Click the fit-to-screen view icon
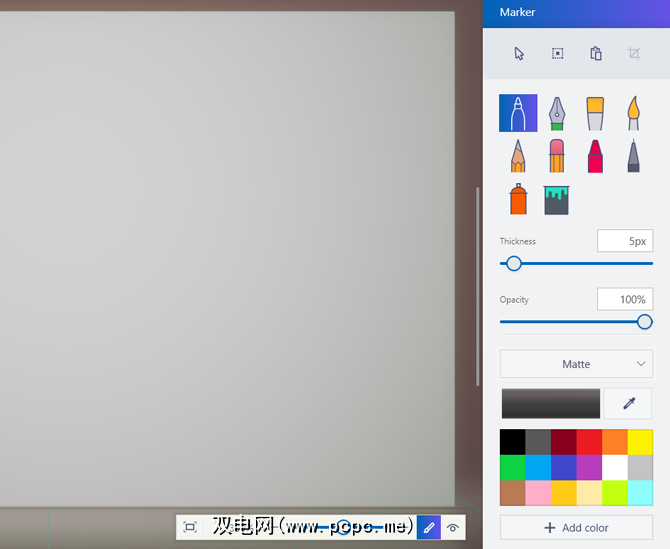The height and width of the screenshot is (549, 670). click(x=190, y=527)
